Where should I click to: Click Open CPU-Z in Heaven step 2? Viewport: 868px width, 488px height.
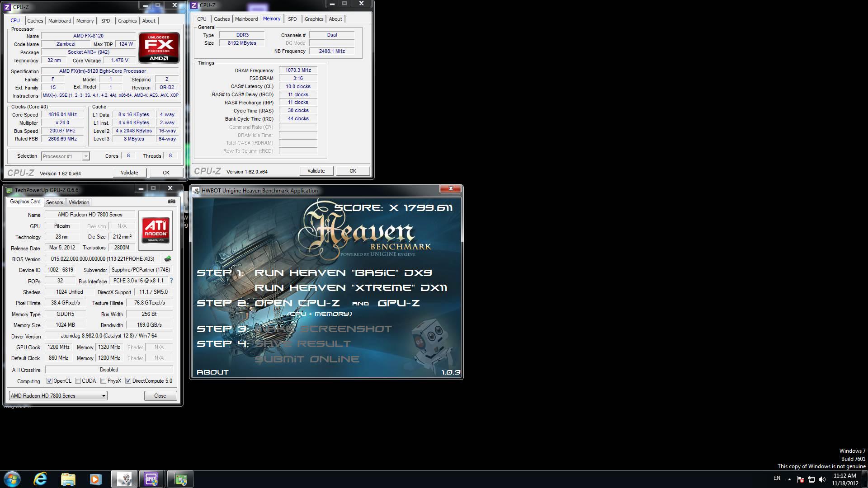coord(297,303)
